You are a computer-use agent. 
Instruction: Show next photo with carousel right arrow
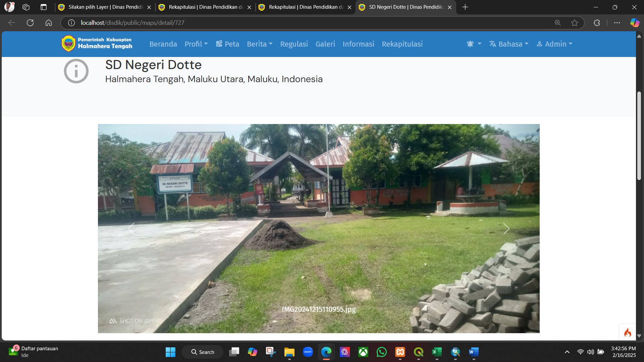pos(506,229)
